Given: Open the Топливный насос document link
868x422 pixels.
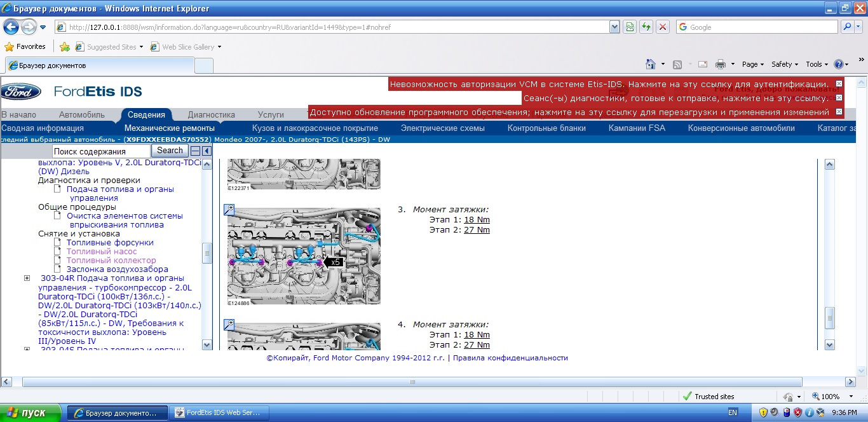Looking at the screenshot, I should (102, 251).
